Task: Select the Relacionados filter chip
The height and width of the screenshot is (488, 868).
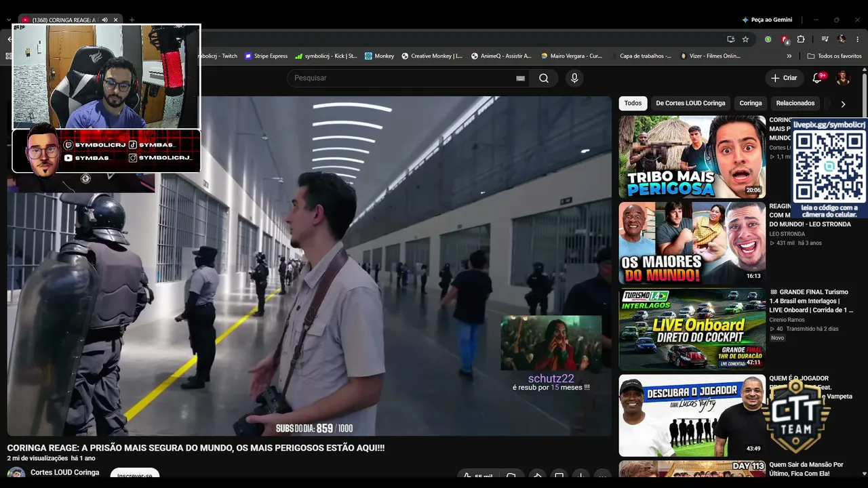Action: [795, 104]
